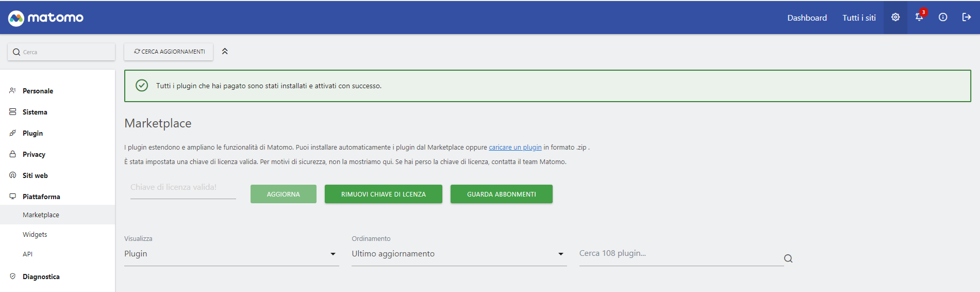Image resolution: width=980 pixels, height=292 pixels.
Task: Click the Aggiorna button
Action: (284, 194)
